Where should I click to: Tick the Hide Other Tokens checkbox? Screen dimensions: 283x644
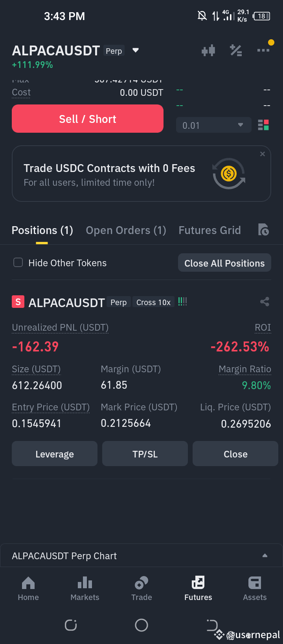(18, 262)
